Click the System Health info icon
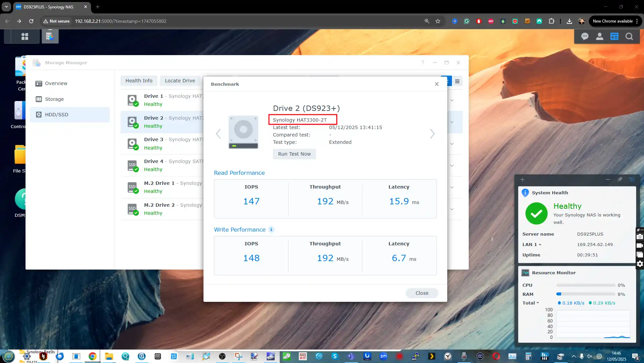Screen dimensions: 644x363 525,193
